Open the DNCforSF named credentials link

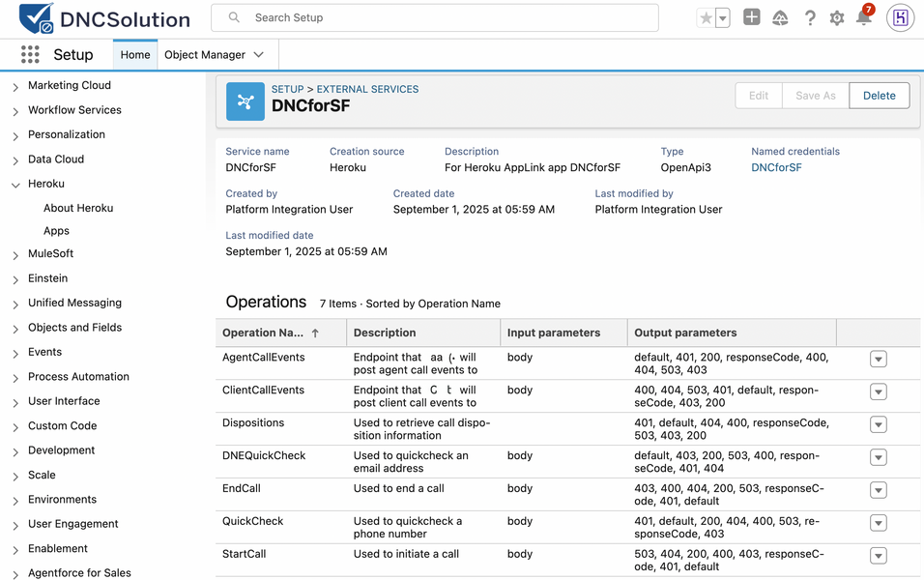click(x=776, y=167)
